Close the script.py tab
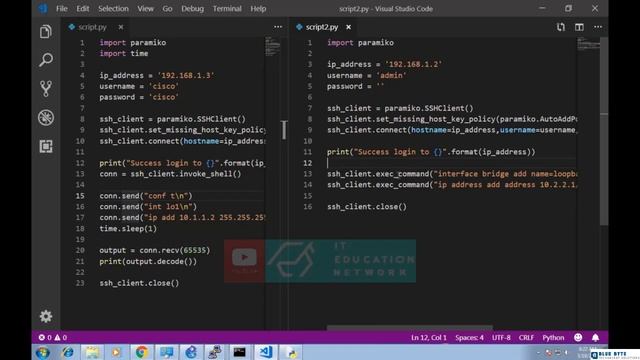640x360 pixels. click(x=121, y=27)
